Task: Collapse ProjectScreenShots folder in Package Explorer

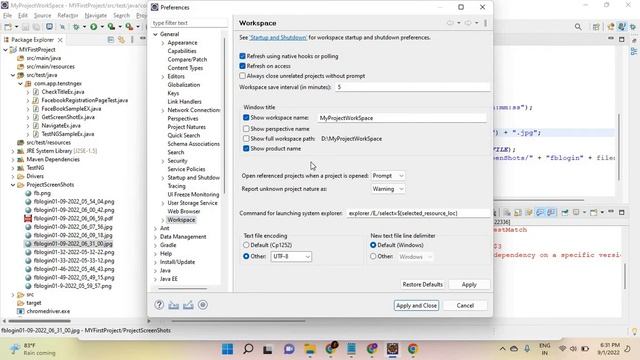Action: [x=13, y=185]
